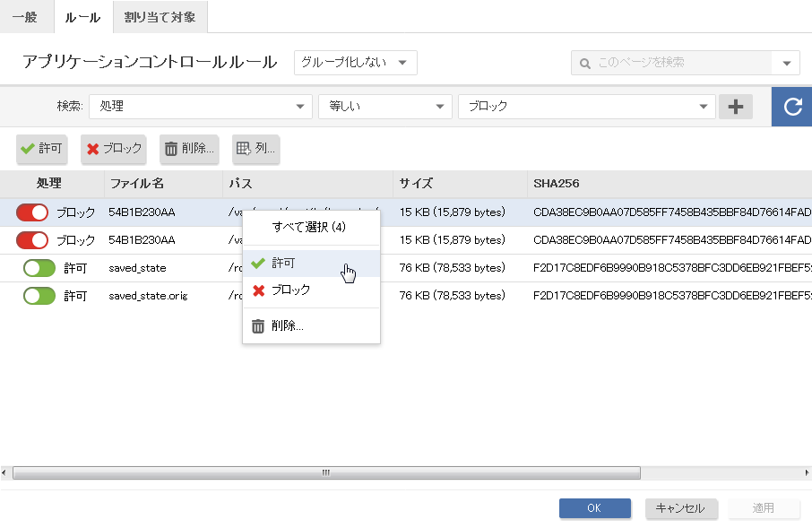Toggle the saved_state.orig allow switch

[x=39, y=296]
